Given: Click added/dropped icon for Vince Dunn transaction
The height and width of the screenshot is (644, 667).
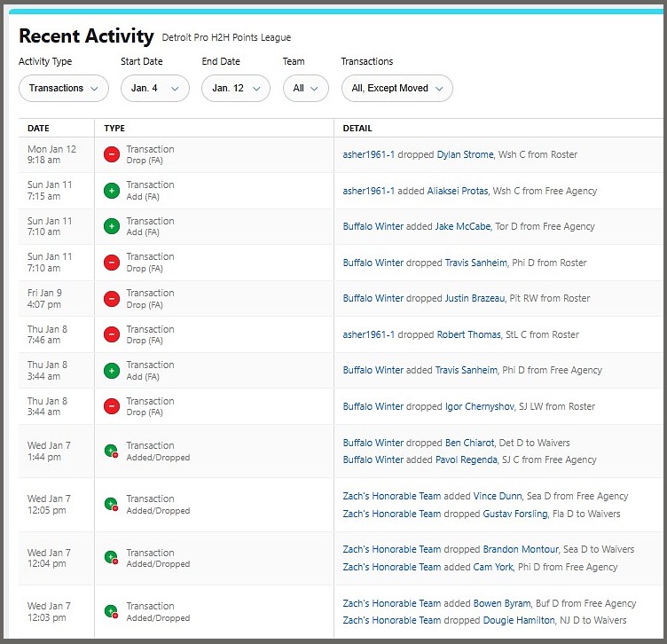Looking at the screenshot, I should [112, 505].
